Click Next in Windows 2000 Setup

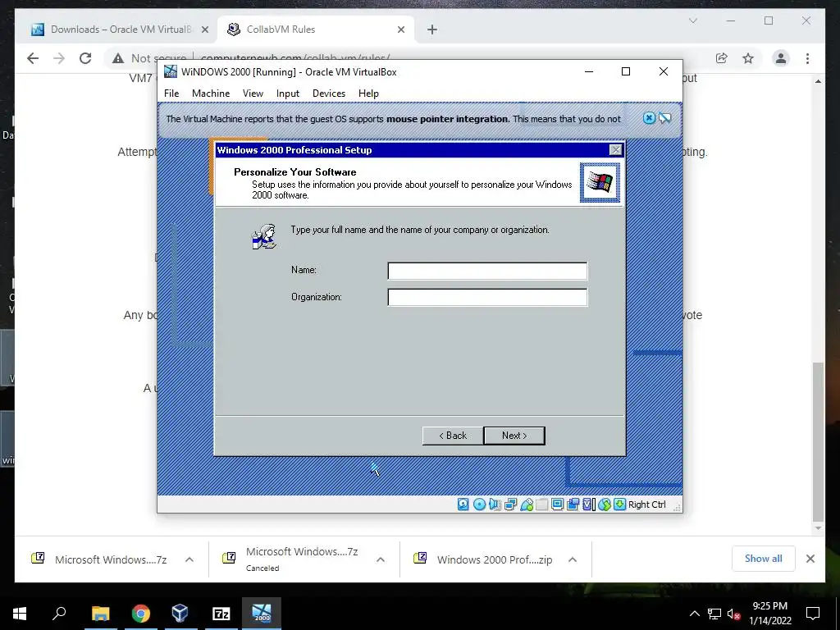(x=514, y=436)
